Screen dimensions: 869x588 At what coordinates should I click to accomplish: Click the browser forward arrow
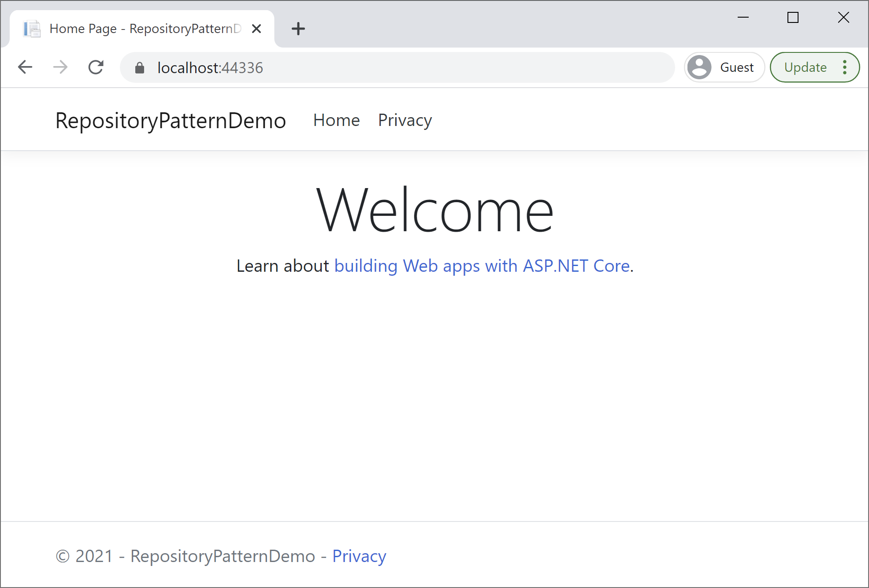click(x=60, y=67)
